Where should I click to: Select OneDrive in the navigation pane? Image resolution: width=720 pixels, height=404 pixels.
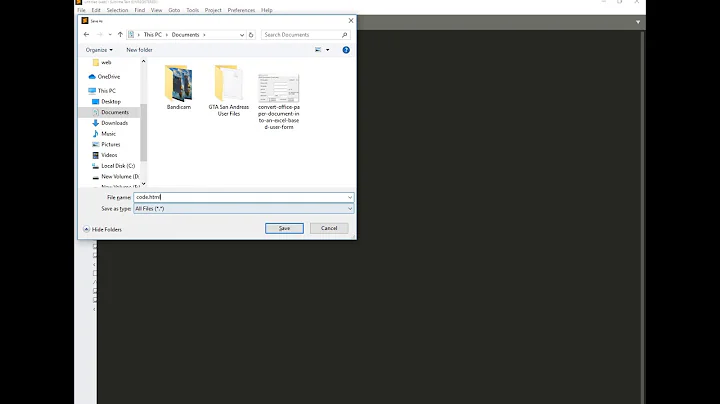click(108, 77)
